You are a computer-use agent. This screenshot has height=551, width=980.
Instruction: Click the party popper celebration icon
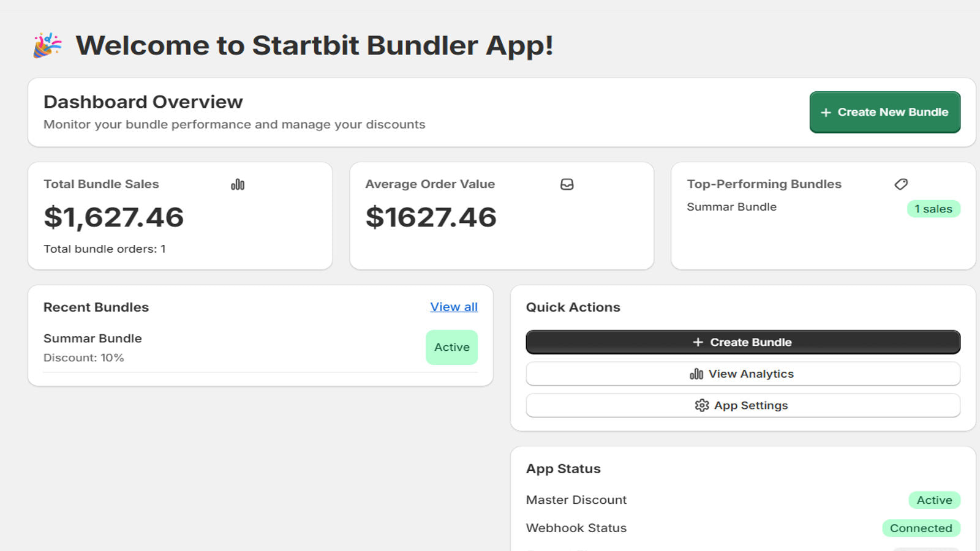47,45
